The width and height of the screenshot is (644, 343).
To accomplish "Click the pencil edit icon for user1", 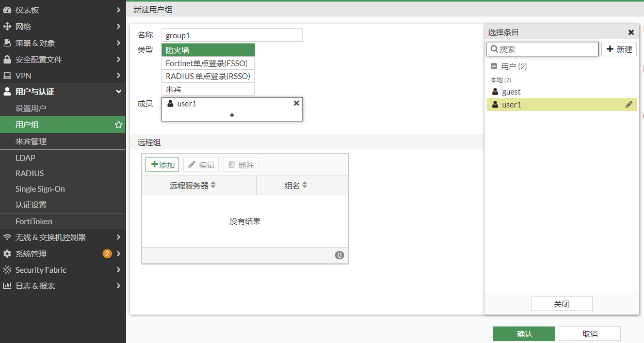I will [629, 104].
